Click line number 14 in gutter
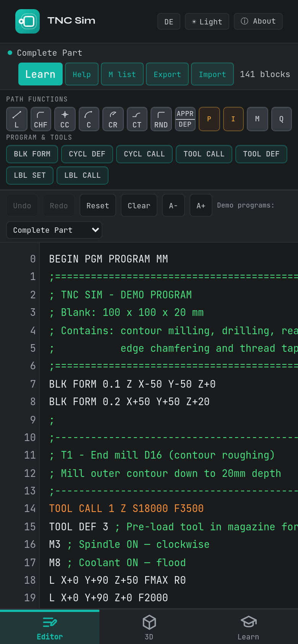The height and width of the screenshot is (644, 298). click(30, 509)
